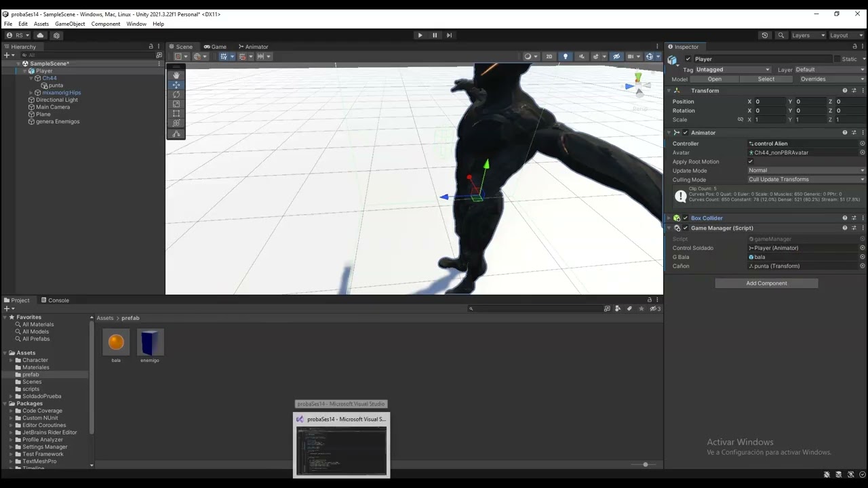Click Add Component button

tap(766, 283)
